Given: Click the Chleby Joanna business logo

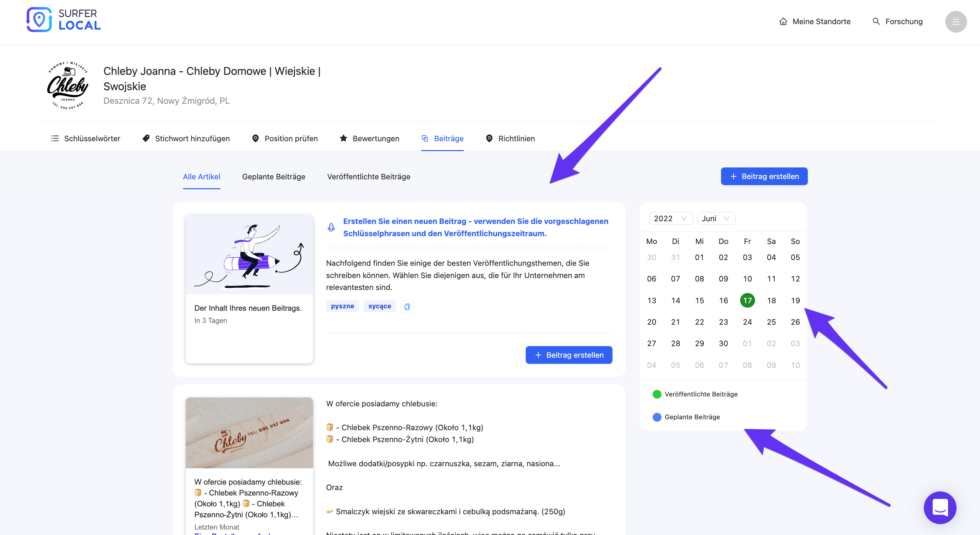Looking at the screenshot, I should 68,86.
